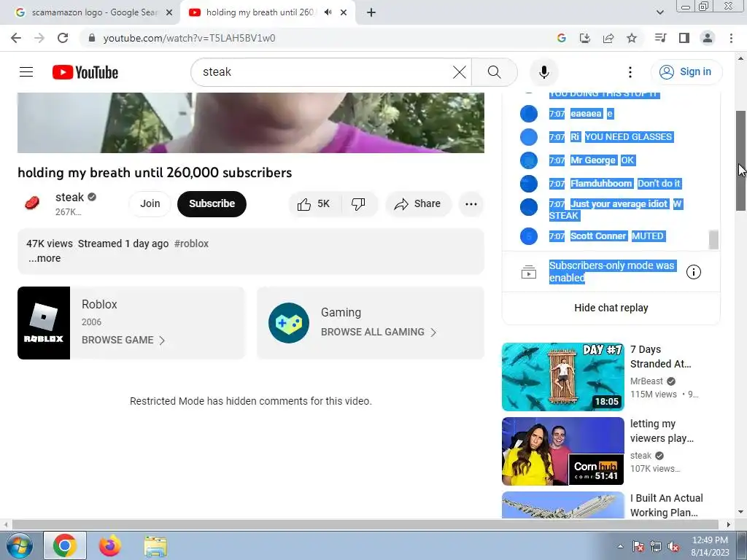Click the chat replay scrollbar thumb
The image size is (747, 560).
tap(713, 239)
